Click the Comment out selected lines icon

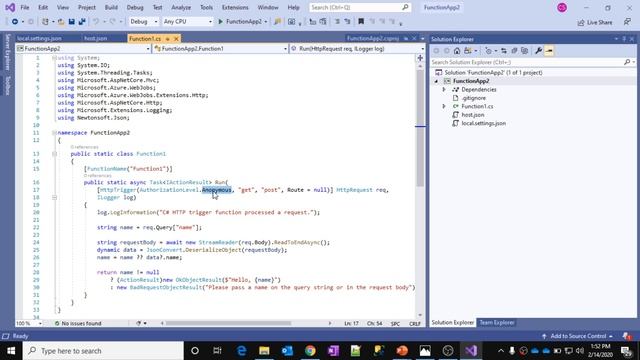click(x=337, y=22)
